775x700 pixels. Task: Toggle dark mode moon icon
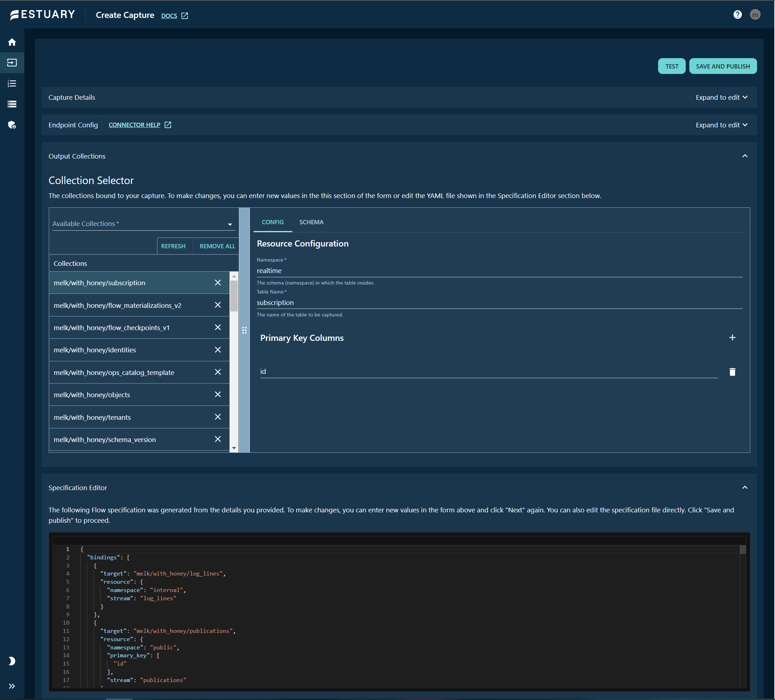[12, 661]
